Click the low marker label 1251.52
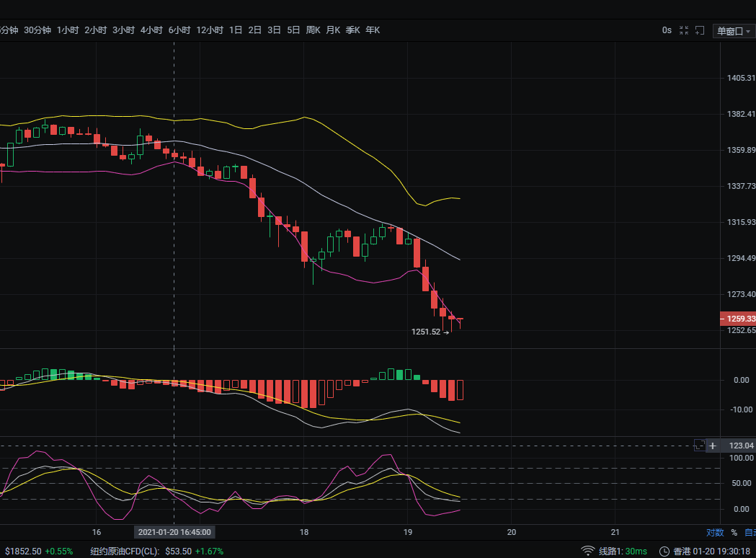This screenshot has height=558, width=756. click(x=426, y=332)
